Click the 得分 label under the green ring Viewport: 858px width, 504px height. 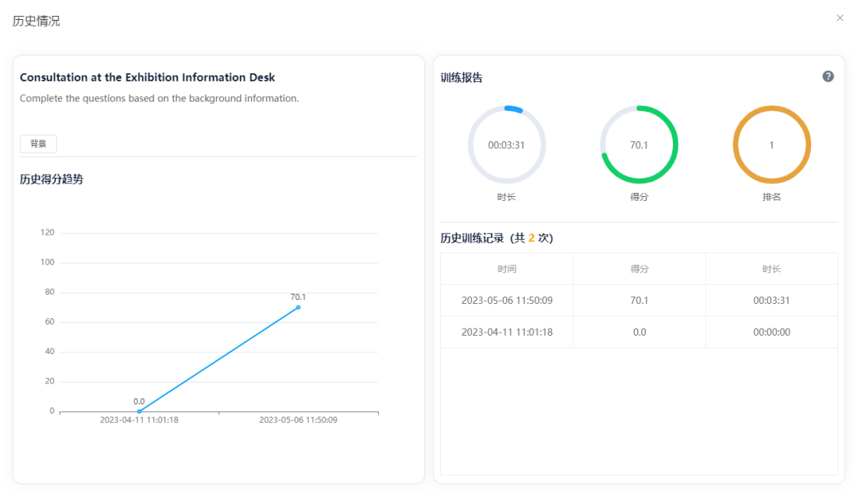click(639, 197)
